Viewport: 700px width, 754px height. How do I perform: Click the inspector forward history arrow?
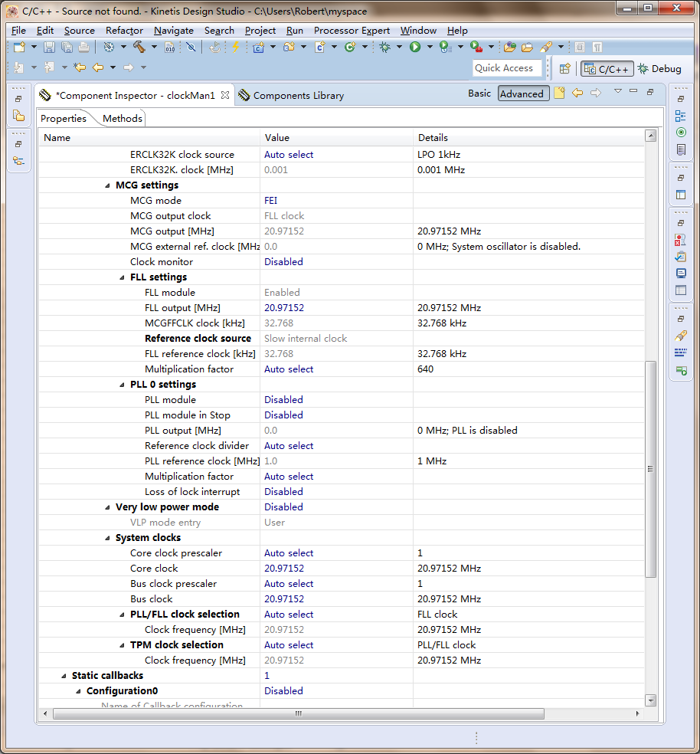pyautogui.click(x=596, y=93)
